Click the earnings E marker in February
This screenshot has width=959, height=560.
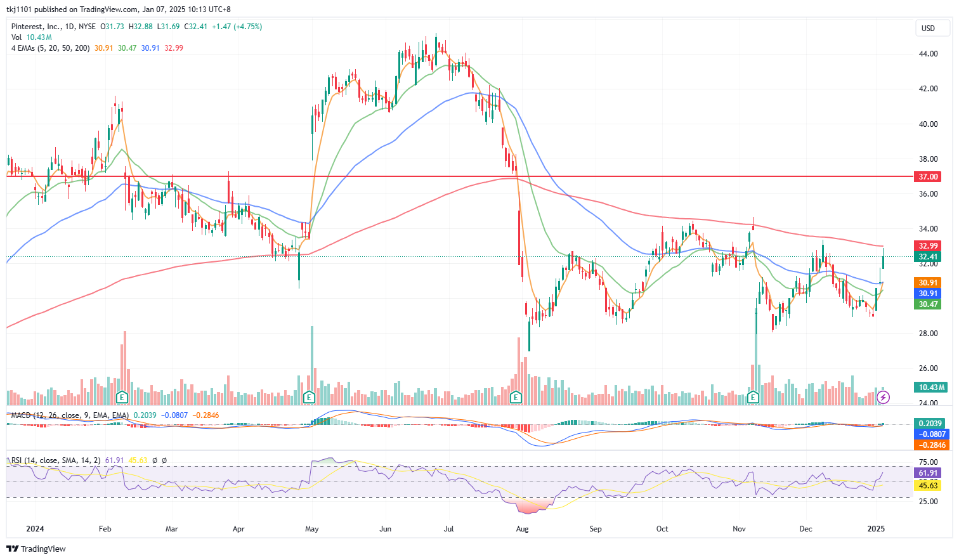122,398
